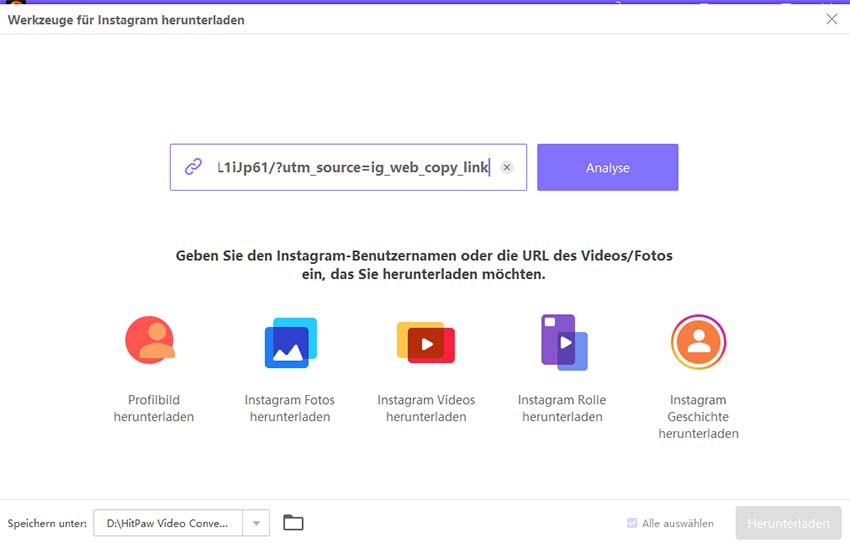The width and height of the screenshot is (850, 543).
Task: Click the greyed Herunterladen button
Action: pyautogui.click(x=788, y=523)
